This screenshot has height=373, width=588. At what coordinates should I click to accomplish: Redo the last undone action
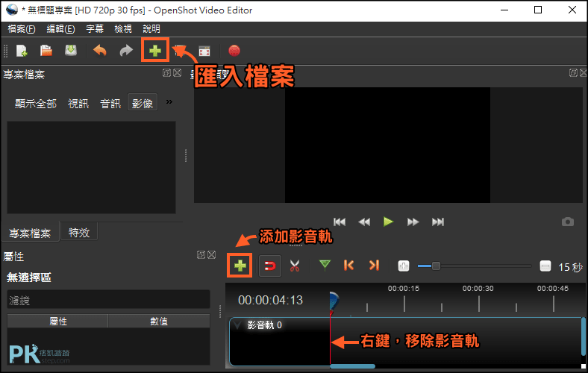126,51
